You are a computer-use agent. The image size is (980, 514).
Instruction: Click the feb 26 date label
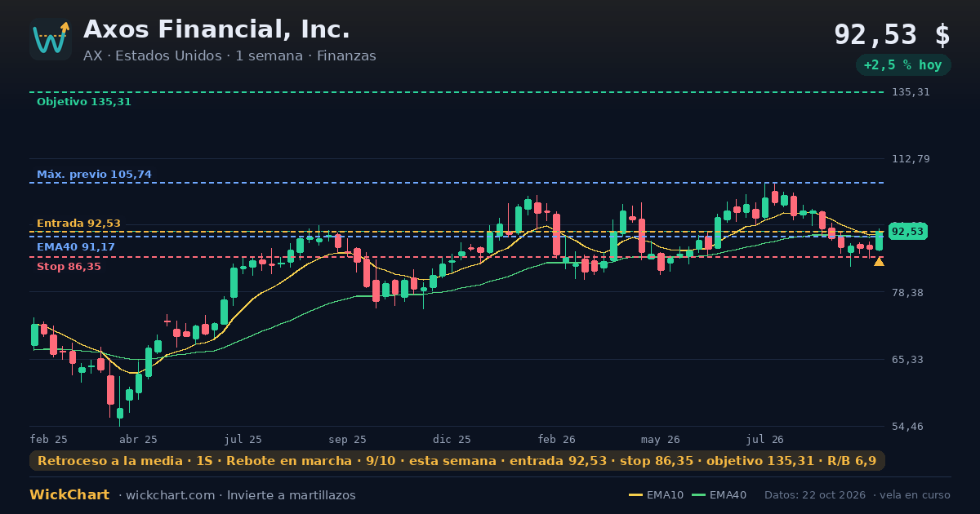point(557,439)
